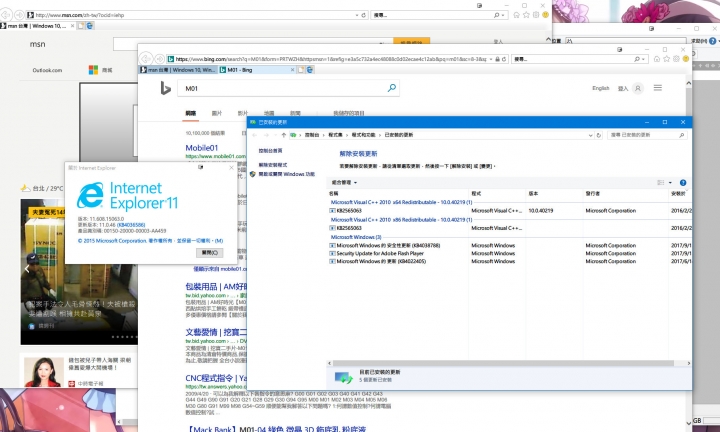Click Bing page vertical scrollbar up arrow

click(688, 84)
